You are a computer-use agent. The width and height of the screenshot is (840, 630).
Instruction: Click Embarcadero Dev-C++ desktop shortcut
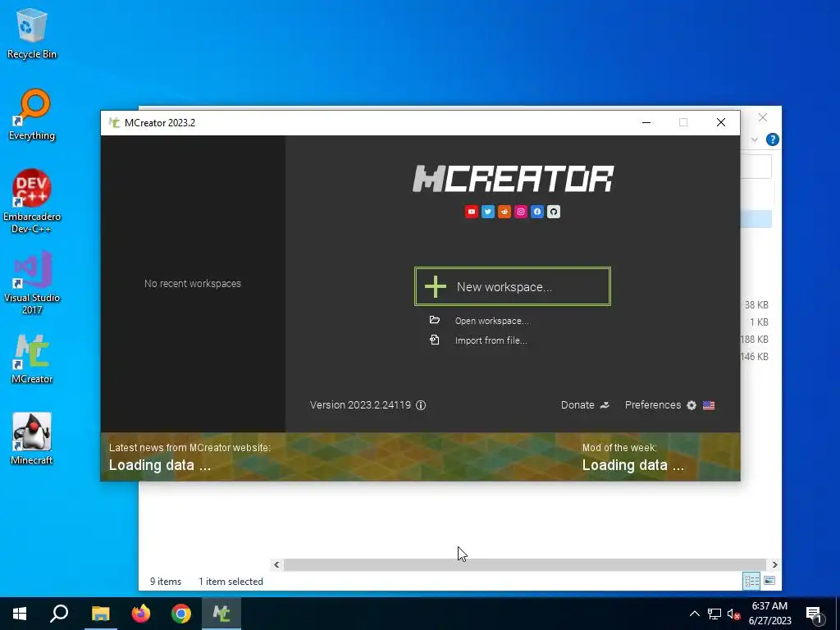tap(32, 202)
